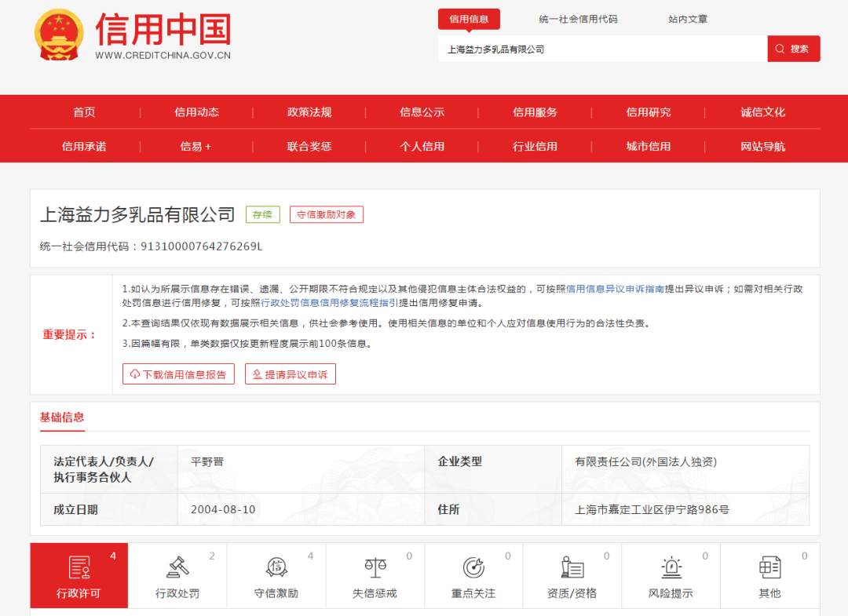
Task: Click the 下载信用信息报告 button
Action: [x=178, y=374]
